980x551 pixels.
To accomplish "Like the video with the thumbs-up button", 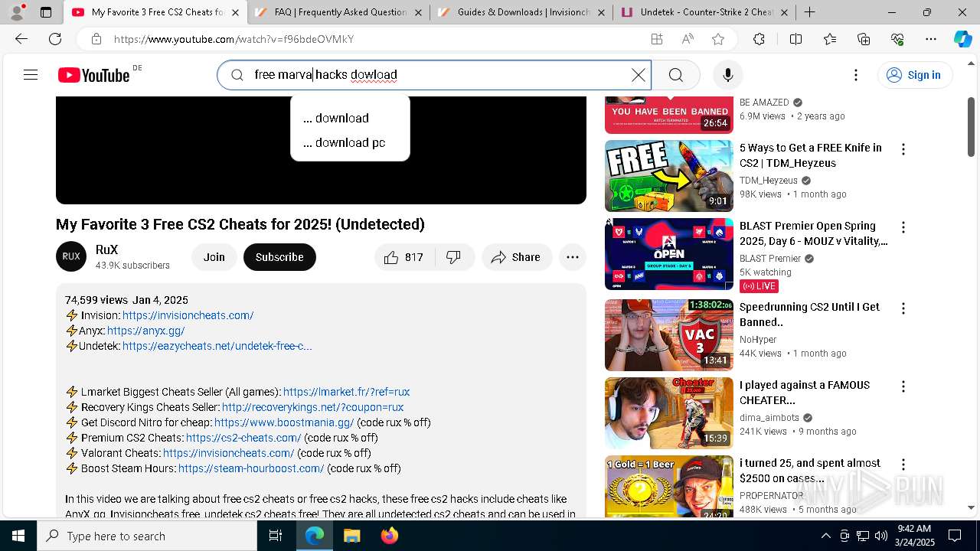I will pos(404,257).
